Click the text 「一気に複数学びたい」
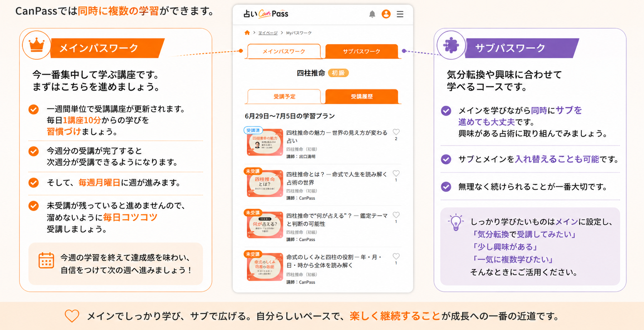Screen dimensions: 644x330 point(513,260)
